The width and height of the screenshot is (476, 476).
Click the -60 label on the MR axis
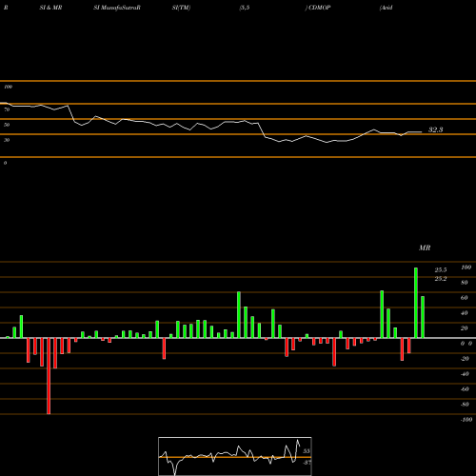pos(465,389)
